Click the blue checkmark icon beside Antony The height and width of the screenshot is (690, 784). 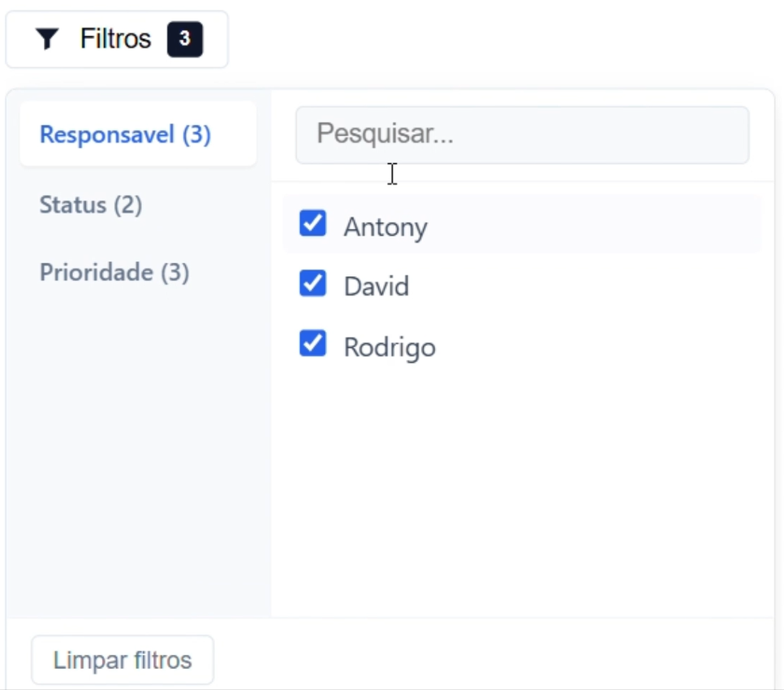[312, 224]
